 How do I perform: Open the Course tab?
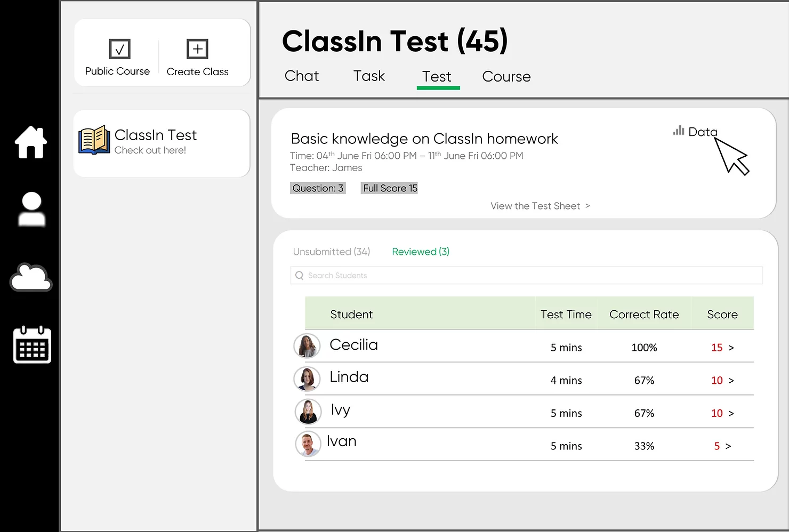coord(506,77)
